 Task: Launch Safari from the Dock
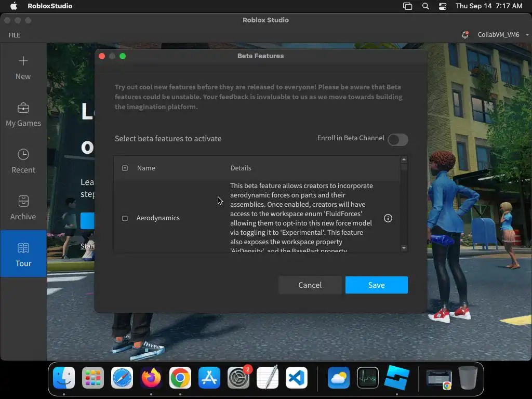(x=122, y=378)
